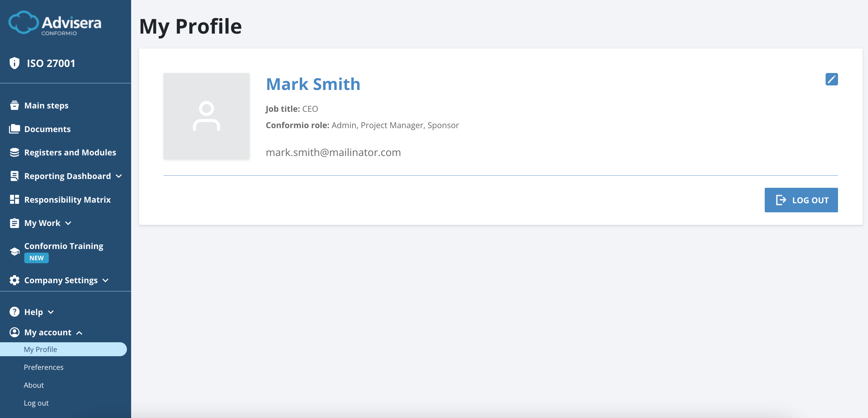The height and width of the screenshot is (418, 868).
Task: Select the Company Settings gear icon
Action: (x=15, y=280)
